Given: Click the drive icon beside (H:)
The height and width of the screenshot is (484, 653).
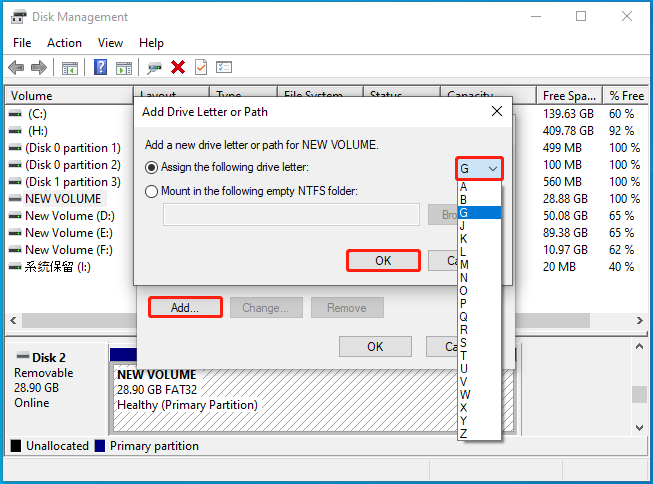Looking at the screenshot, I should pyautogui.click(x=15, y=131).
